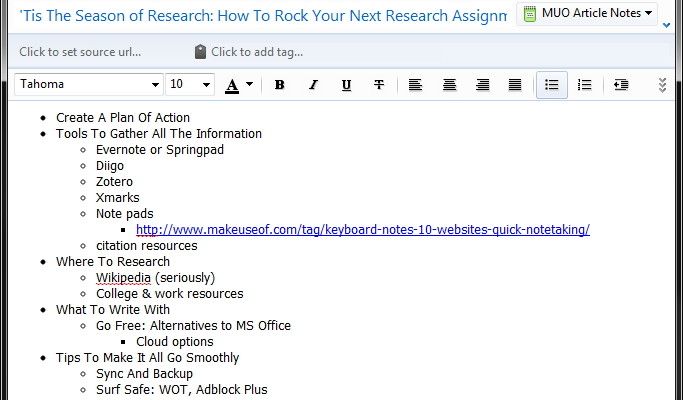Click the 'Xmarks' bullet

(x=118, y=198)
